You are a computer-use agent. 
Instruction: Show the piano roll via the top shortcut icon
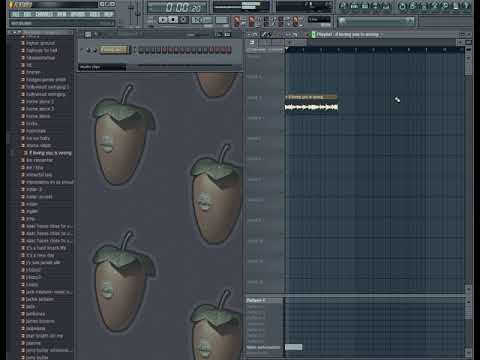(365, 6)
